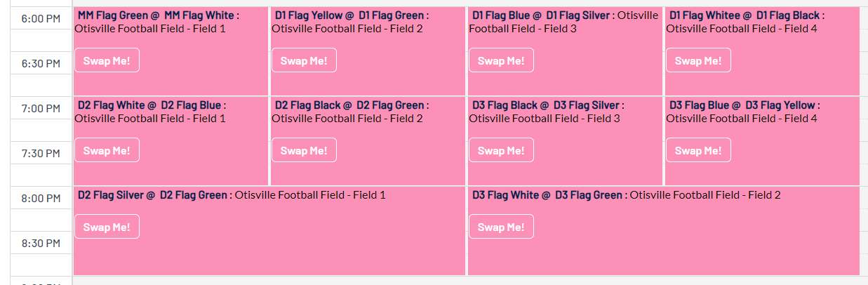Click Swap Me for D1 Flag Whitee game
Screen dimensions: 868x285
(x=698, y=60)
